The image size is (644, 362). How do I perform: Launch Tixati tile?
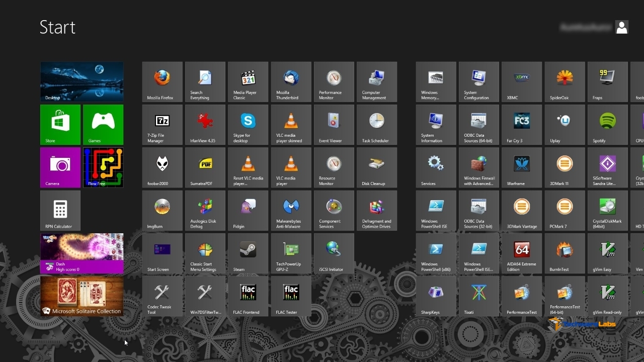pyautogui.click(x=479, y=296)
